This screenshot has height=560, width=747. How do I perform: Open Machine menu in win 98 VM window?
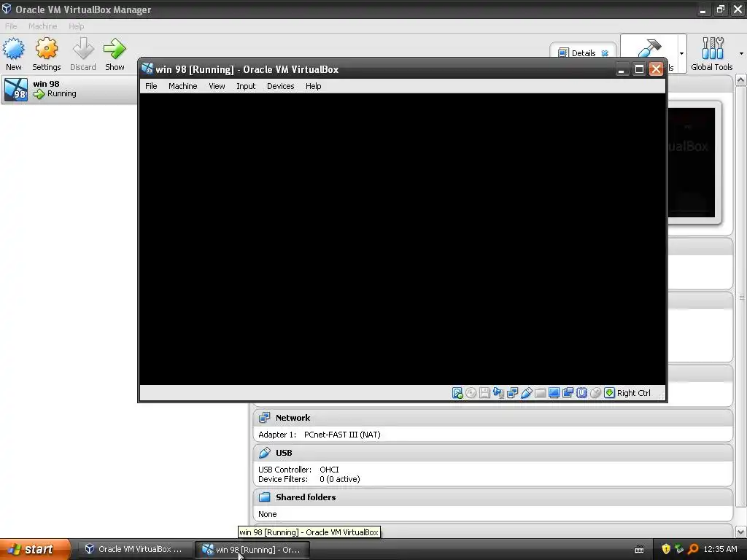(182, 86)
